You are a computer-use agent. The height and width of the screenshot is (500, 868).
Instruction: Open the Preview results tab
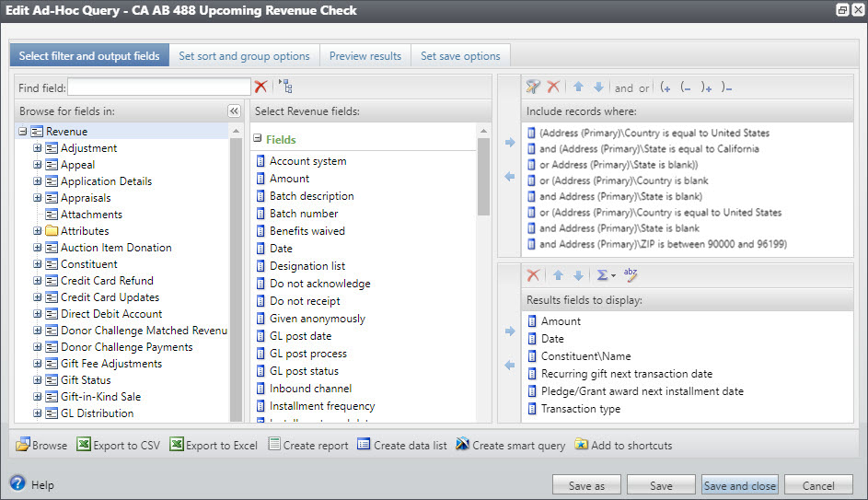coord(365,56)
